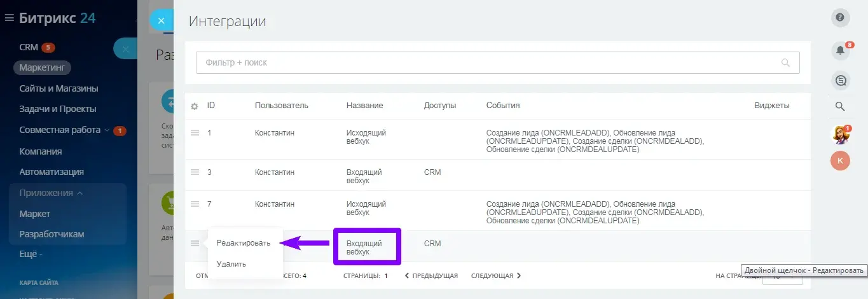The width and height of the screenshot is (868, 299).
Task: Click Исходящий вебхук in row ID 7
Action: point(366,208)
